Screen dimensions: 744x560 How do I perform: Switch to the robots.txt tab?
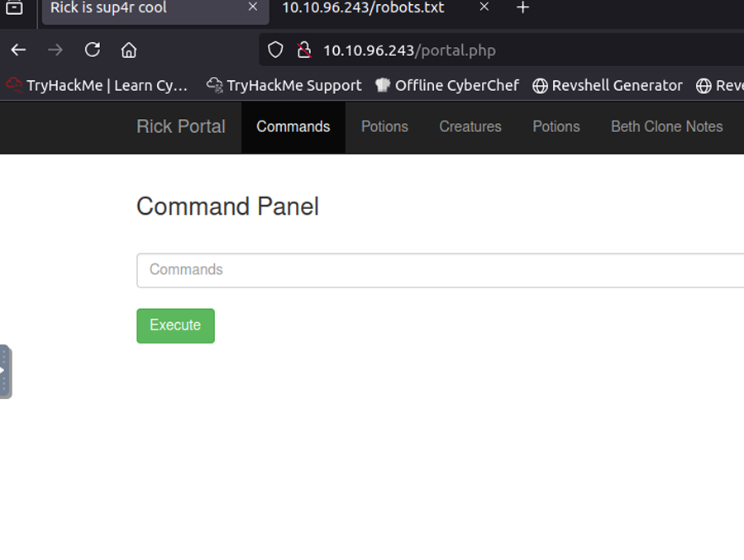click(364, 8)
